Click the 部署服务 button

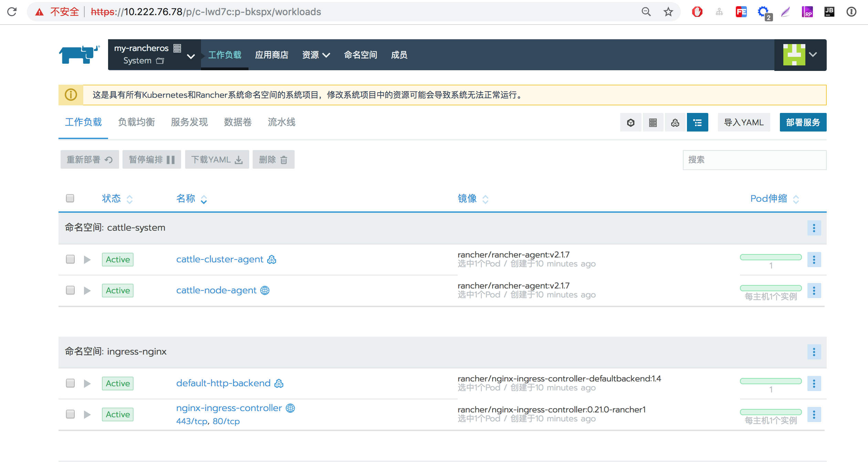[803, 123]
